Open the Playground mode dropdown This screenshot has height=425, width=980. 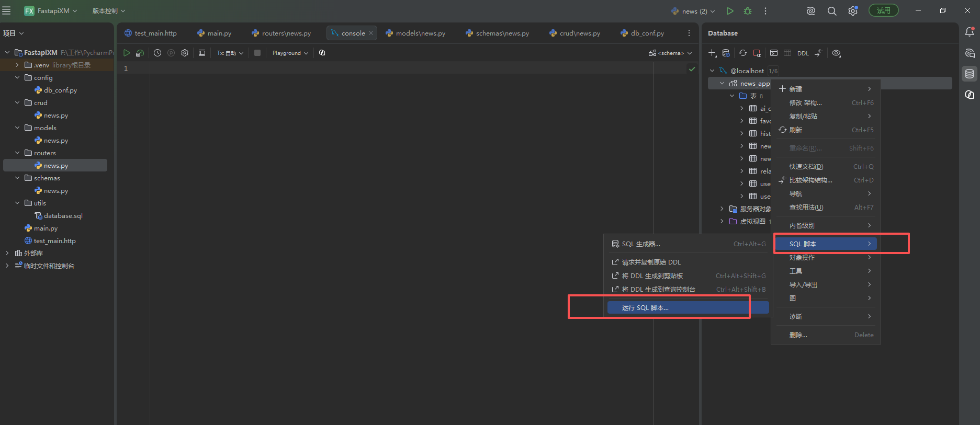(290, 53)
